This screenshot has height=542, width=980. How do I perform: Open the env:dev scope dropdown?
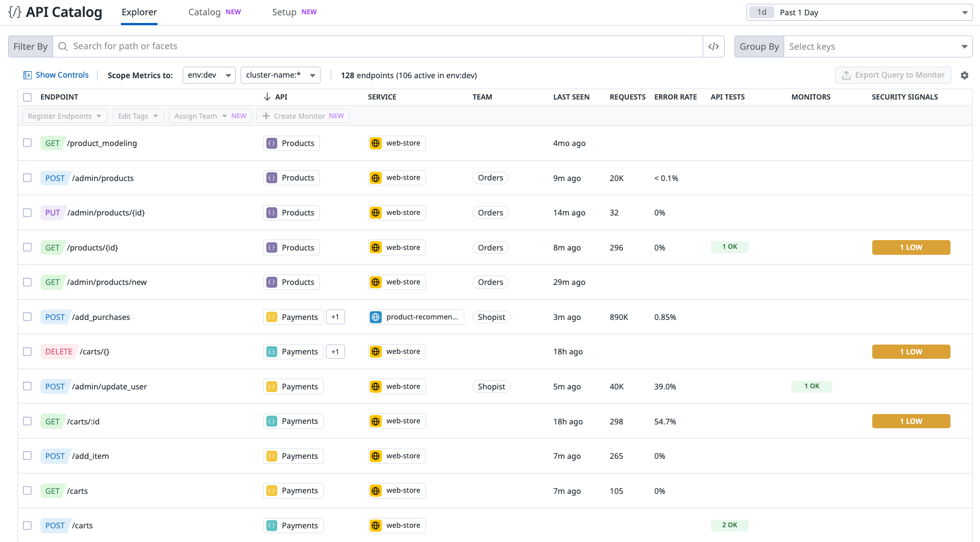[x=209, y=75]
